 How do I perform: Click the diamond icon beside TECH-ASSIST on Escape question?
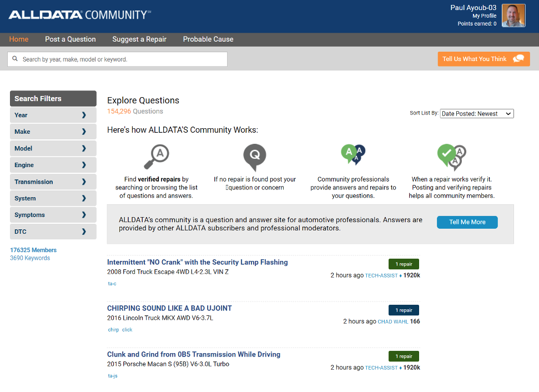coord(400,276)
